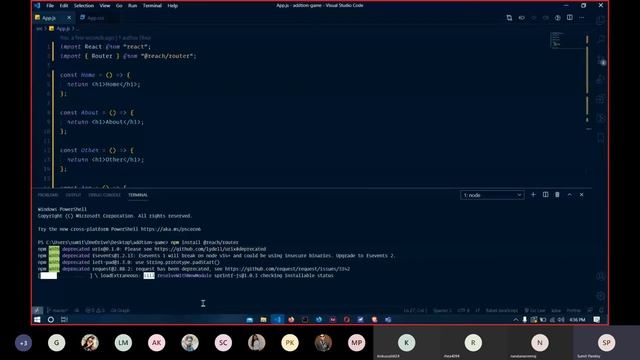
Task: Show hidden system tray icons chevron
Action: (516, 320)
